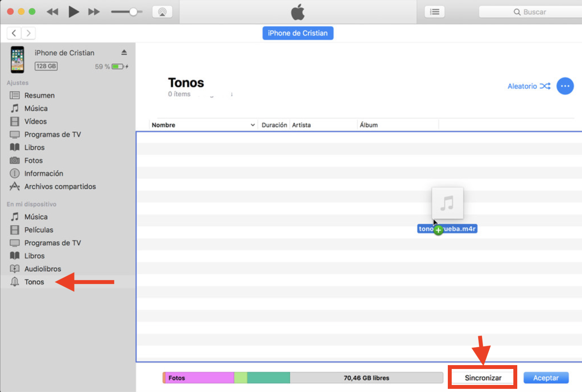This screenshot has width=582, height=392.
Task: Focus the Buscar search field
Action: 531,12
